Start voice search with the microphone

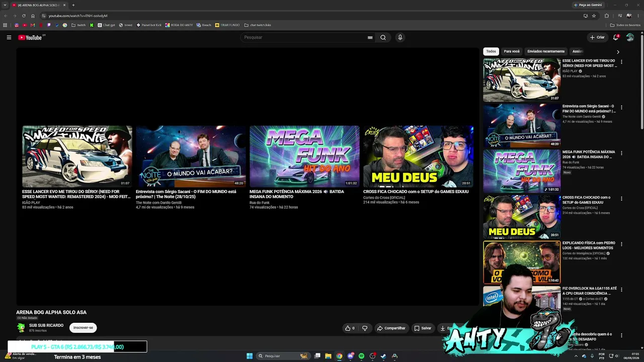[x=400, y=37]
